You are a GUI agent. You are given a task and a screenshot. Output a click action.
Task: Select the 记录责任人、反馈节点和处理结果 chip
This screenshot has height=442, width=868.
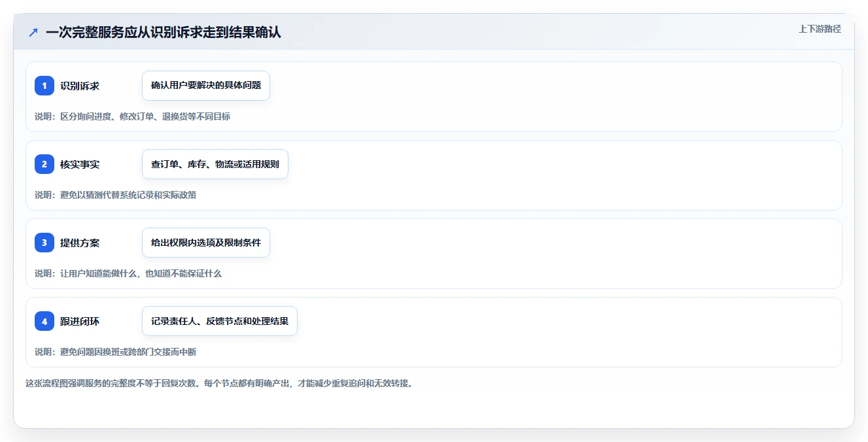pyautogui.click(x=220, y=321)
